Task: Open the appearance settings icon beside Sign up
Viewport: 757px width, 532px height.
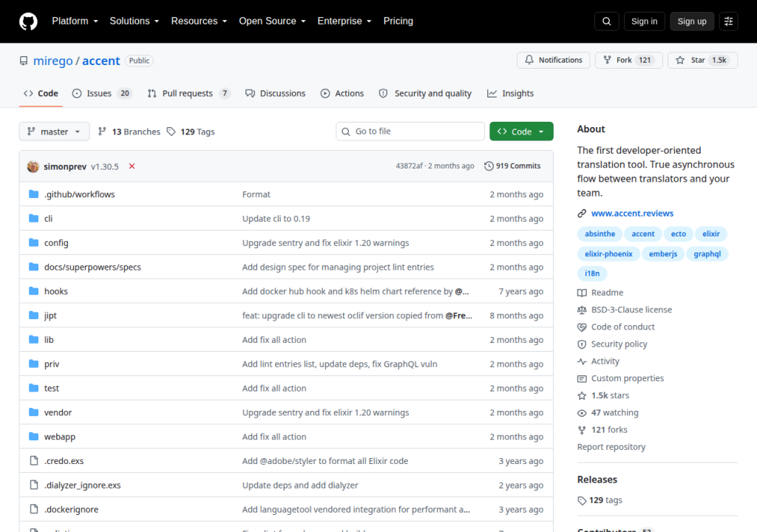Action: click(x=728, y=21)
